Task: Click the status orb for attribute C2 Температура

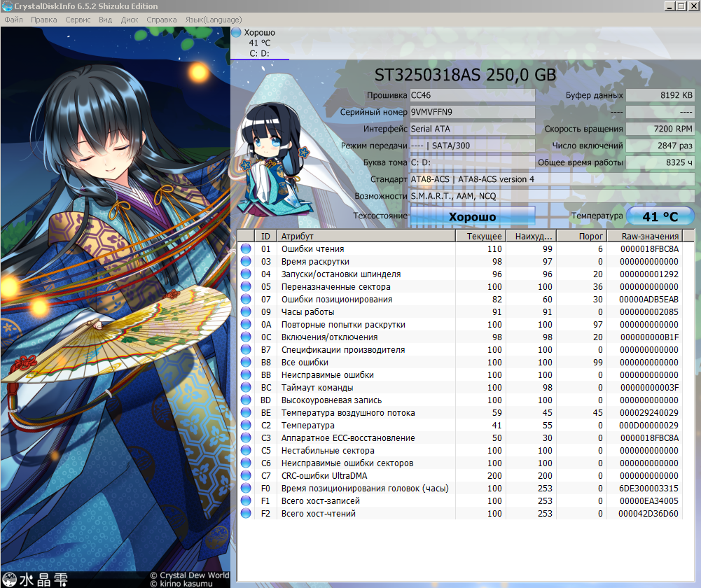Action: tap(245, 425)
